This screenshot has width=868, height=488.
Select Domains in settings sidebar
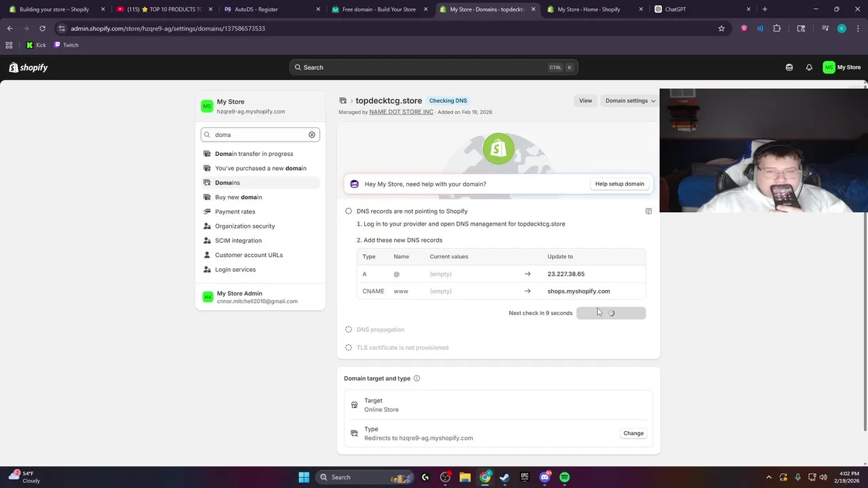260,183
